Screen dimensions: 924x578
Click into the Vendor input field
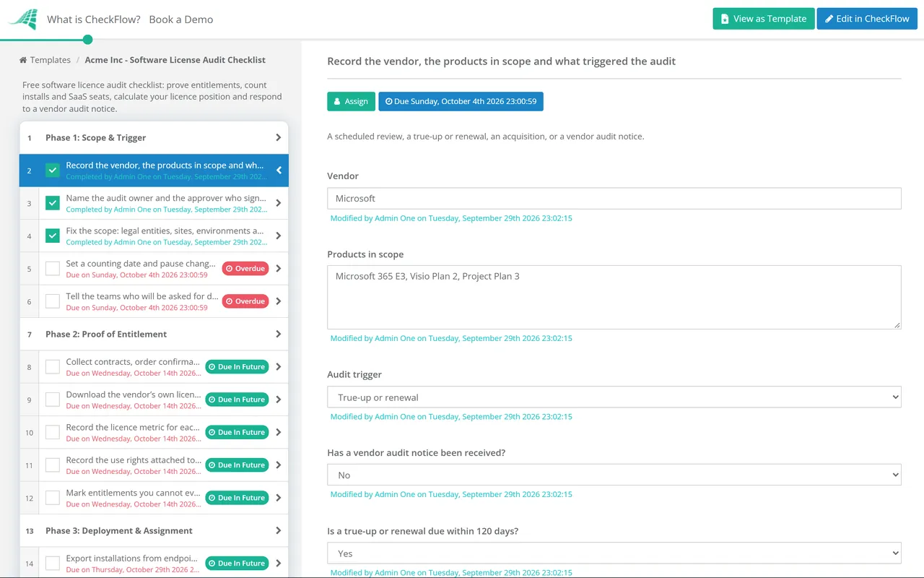[x=614, y=199]
